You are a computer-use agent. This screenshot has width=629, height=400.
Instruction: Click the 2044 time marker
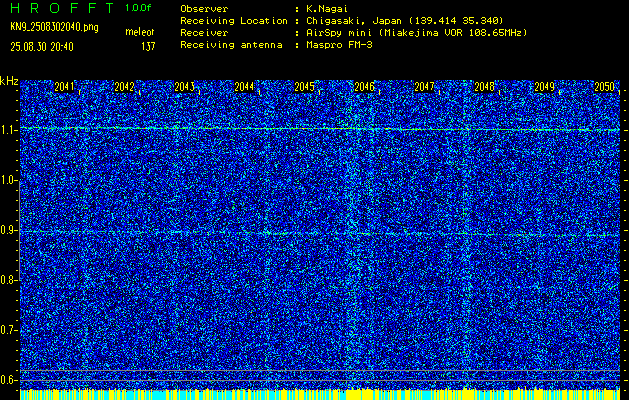pyautogui.click(x=244, y=87)
